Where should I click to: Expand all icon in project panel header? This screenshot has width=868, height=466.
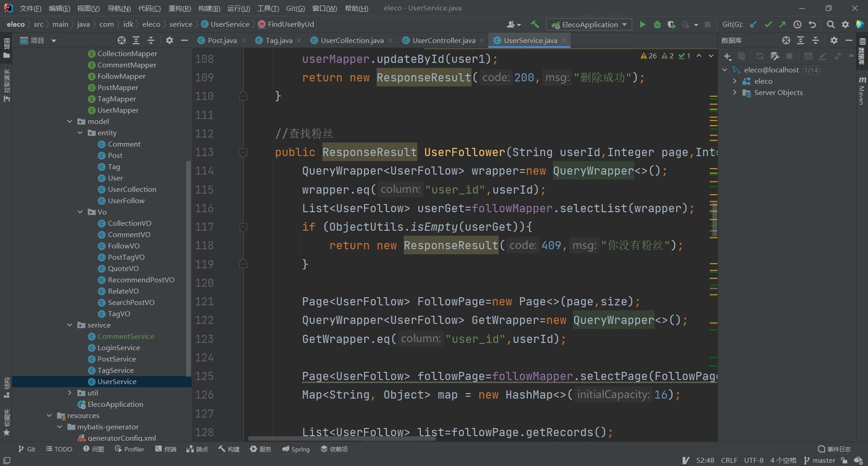click(136, 40)
